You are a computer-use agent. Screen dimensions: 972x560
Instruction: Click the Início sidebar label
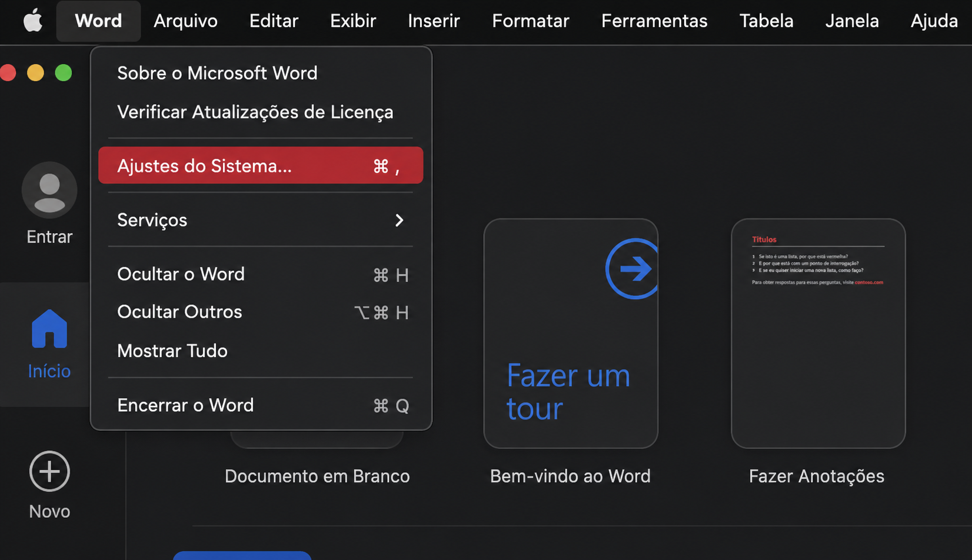click(x=49, y=371)
